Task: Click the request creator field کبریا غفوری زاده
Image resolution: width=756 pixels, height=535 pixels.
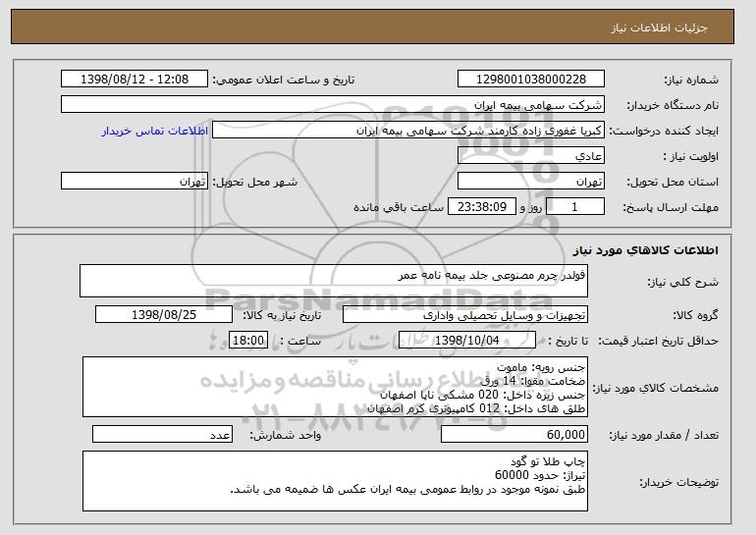Action: (x=408, y=131)
